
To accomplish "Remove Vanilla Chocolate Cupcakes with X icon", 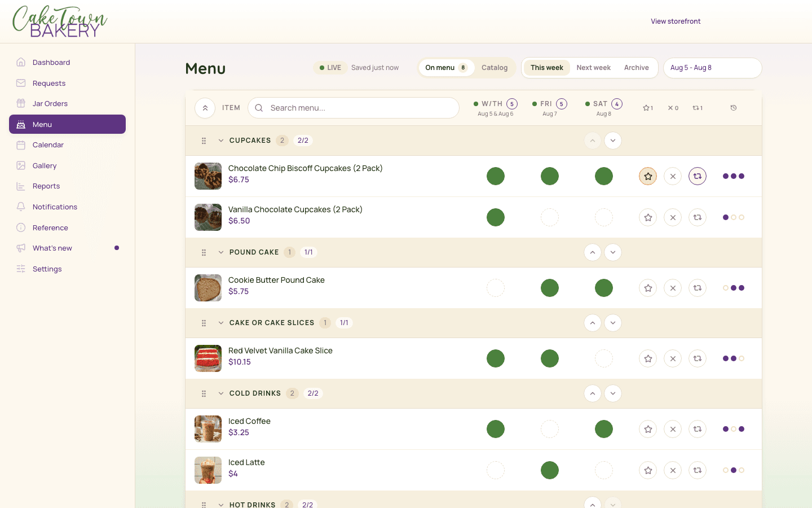I will (x=673, y=217).
